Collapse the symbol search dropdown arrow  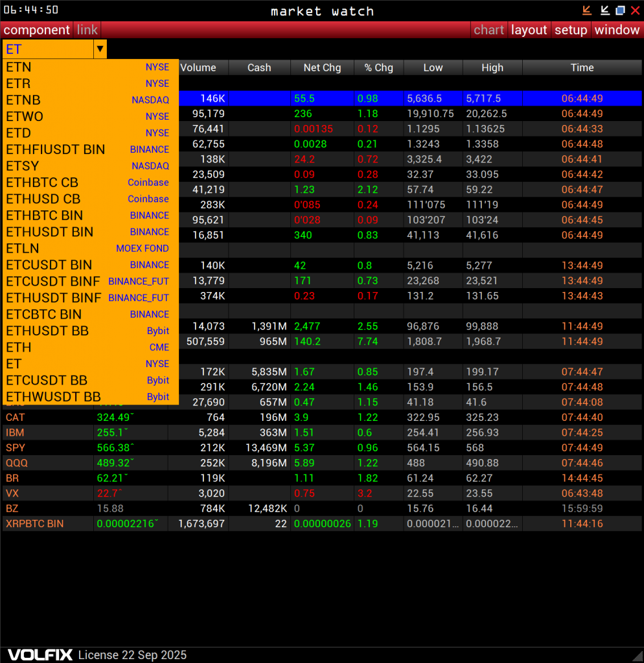100,49
